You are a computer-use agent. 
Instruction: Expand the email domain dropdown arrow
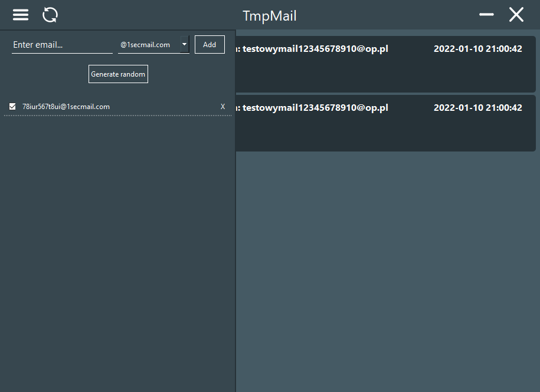coord(184,44)
